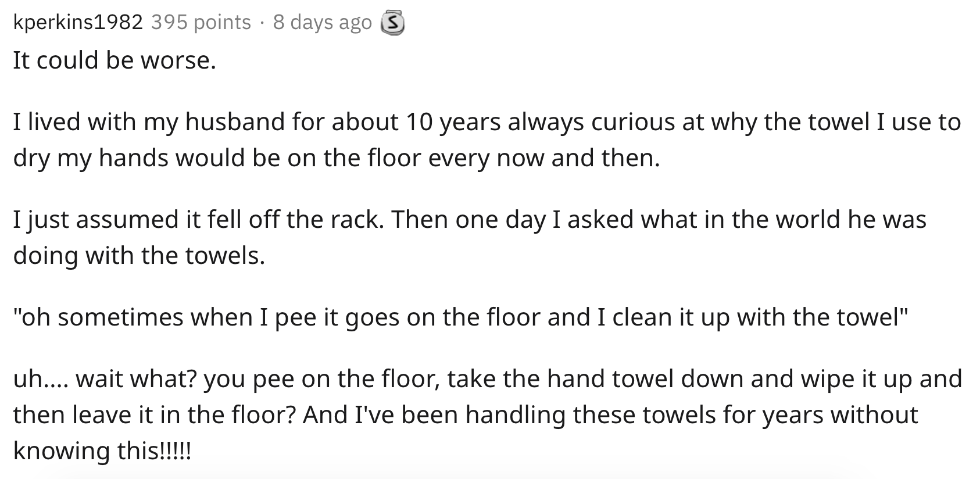The image size is (980, 479).
Task: Click the 'It could be worse.' line
Action: click(115, 60)
